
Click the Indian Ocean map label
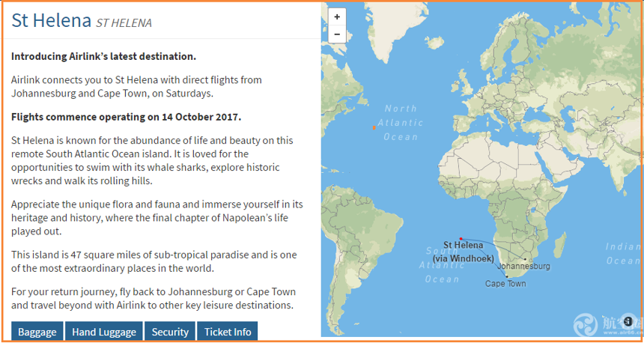click(624, 253)
